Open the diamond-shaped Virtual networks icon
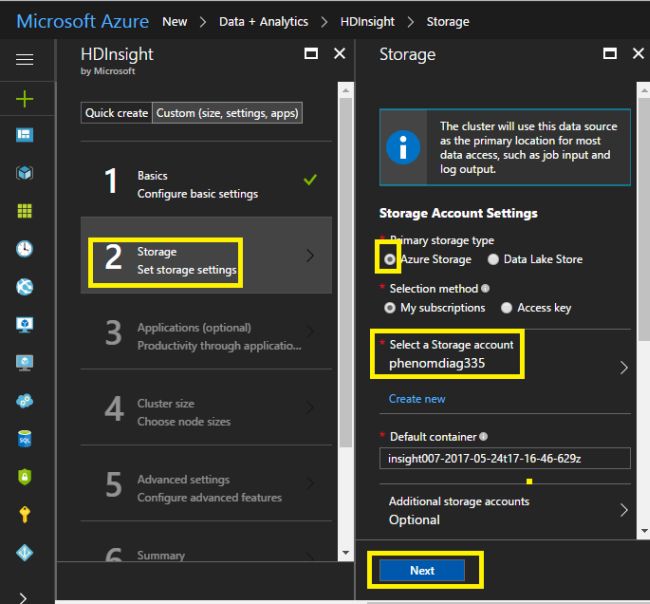650x604 pixels. coord(24,553)
